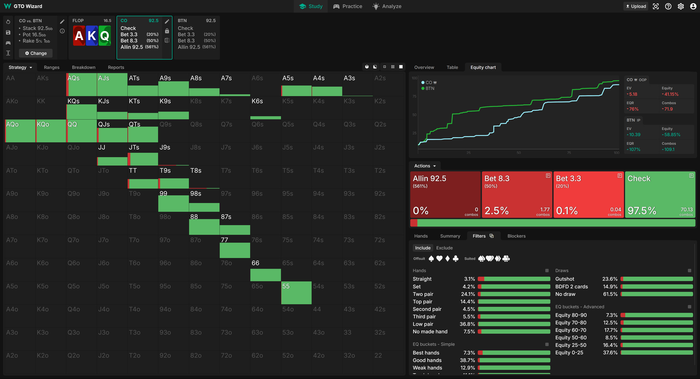
Task: Click the options icon on Bet 8.3 tile
Action: (x=548, y=175)
